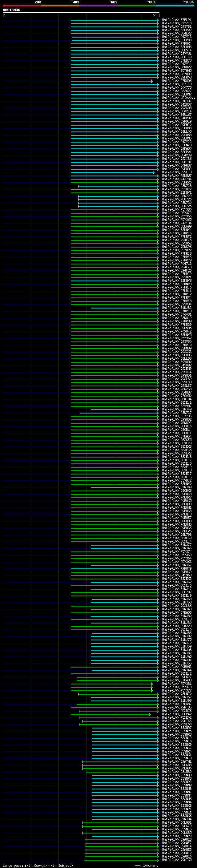Click the purple ~60% legend color bar
This screenshot has width=197, height=868.
98,6
